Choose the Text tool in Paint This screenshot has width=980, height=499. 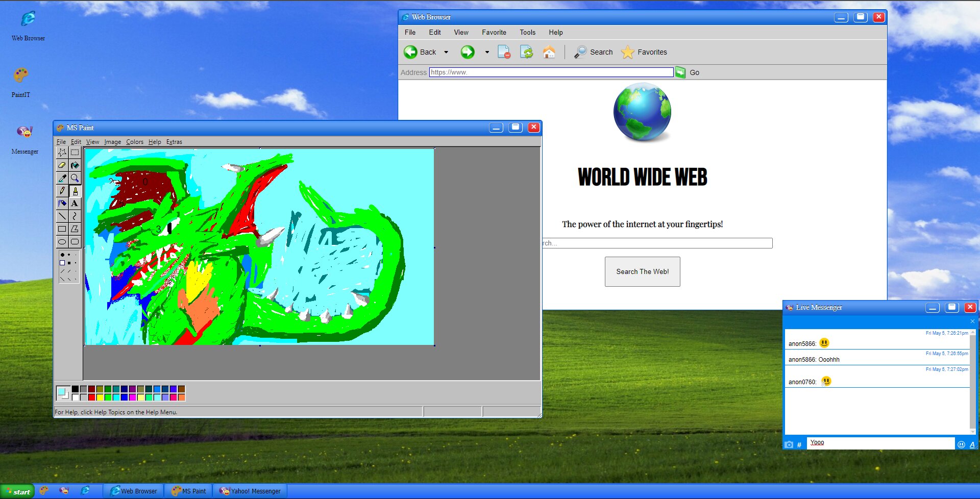click(75, 204)
